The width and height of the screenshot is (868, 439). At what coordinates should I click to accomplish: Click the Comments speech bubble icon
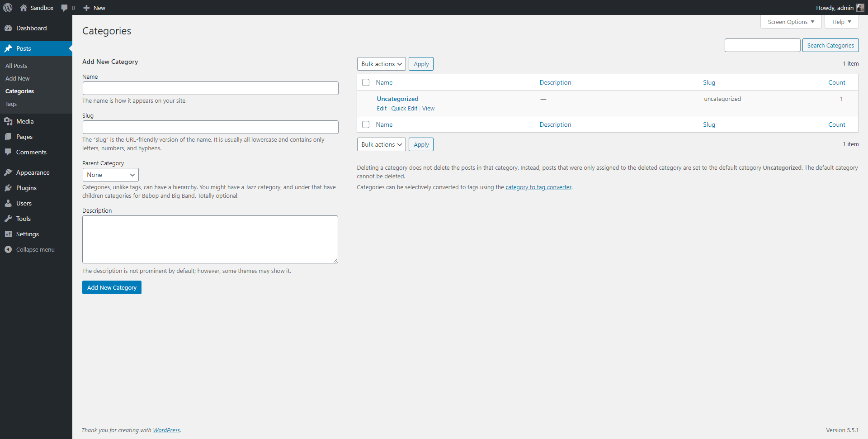pyautogui.click(x=9, y=152)
